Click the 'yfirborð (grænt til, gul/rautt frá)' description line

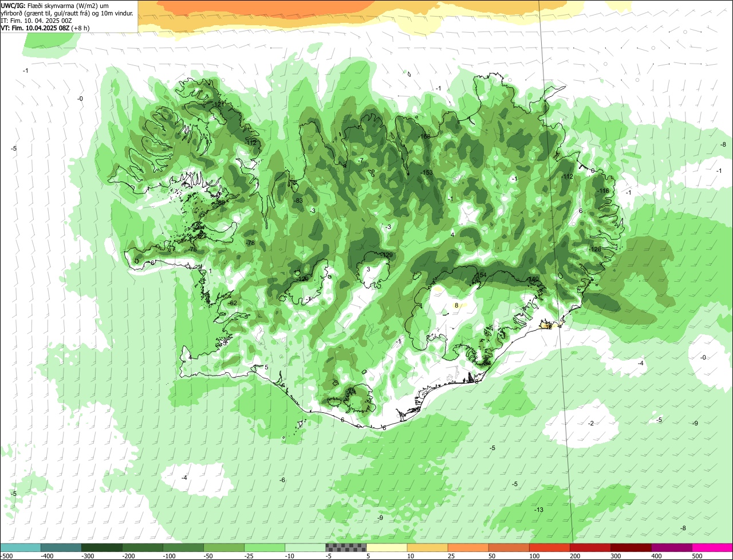click(68, 13)
